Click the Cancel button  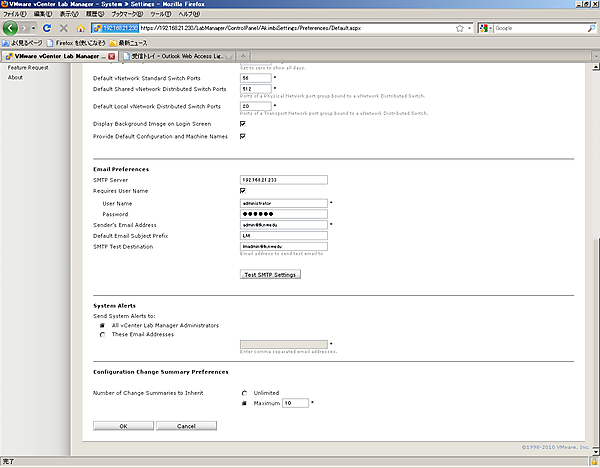(186, 426)
